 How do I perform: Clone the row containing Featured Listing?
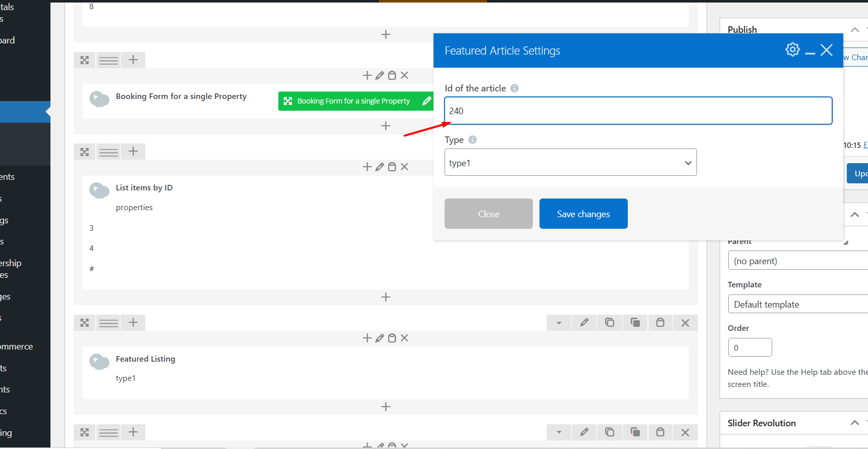coord(610,323)
